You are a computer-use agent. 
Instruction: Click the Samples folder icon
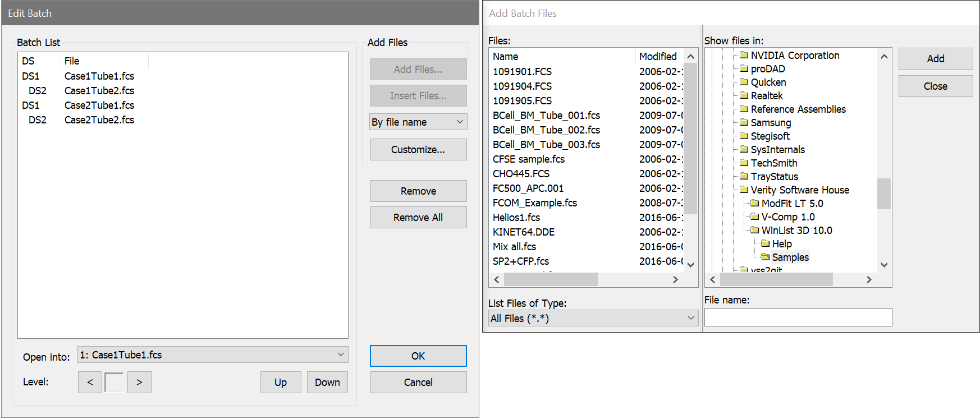[x=765, y=257]
